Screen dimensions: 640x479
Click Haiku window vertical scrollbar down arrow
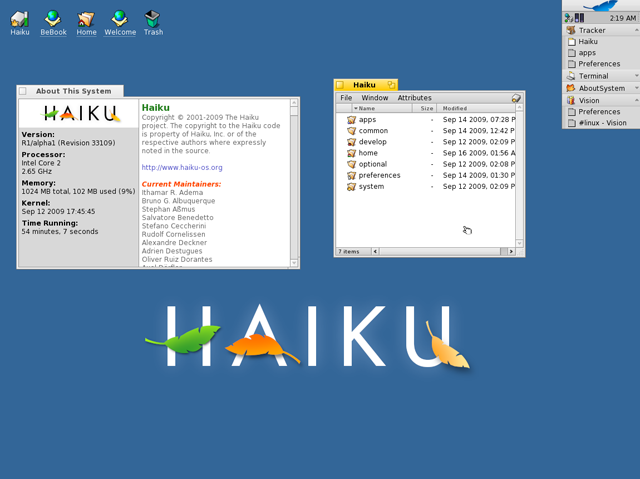coord(520,243)
